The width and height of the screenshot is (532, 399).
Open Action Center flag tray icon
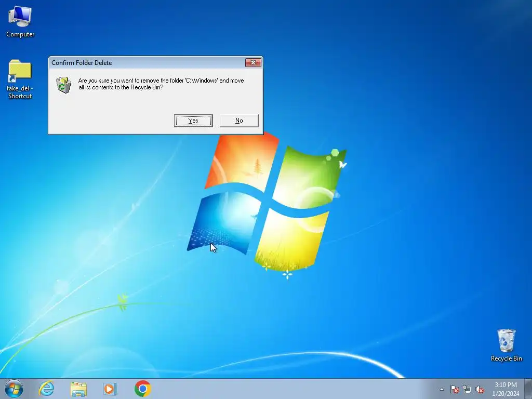pos(455,389)
